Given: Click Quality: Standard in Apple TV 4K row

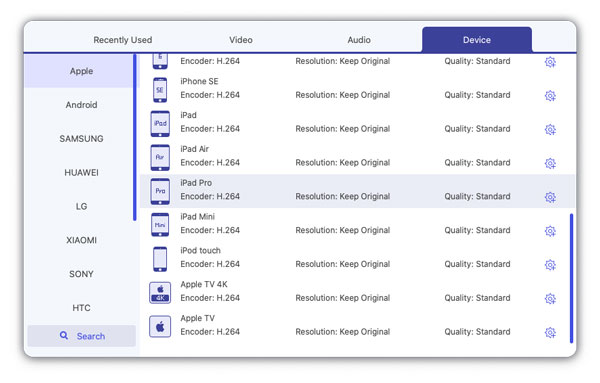Looking at the screenshot, I should 477,298.
